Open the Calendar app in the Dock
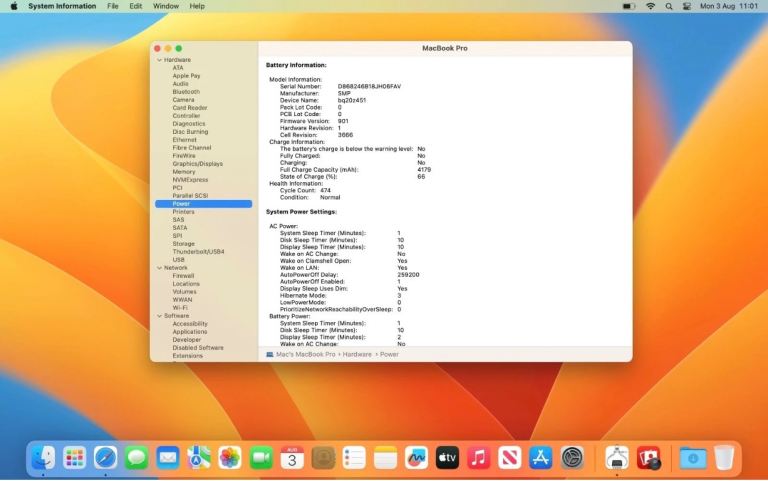This screenshot has height=481, width=768. (x=292, y=458)
